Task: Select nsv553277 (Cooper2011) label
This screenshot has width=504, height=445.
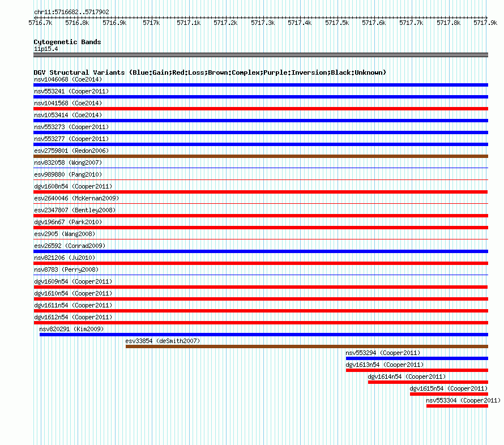Action: [x=71, y=139]
